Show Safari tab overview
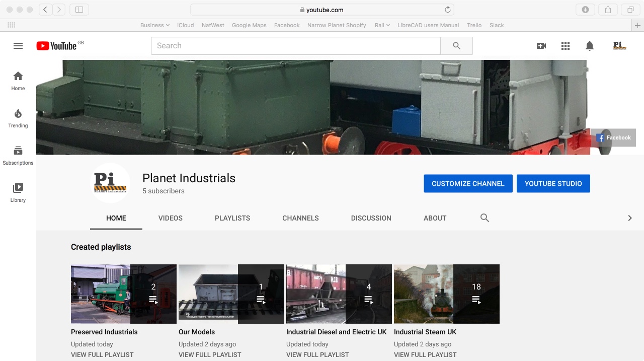This screenshot has height=361, width=644. point(630,10)
